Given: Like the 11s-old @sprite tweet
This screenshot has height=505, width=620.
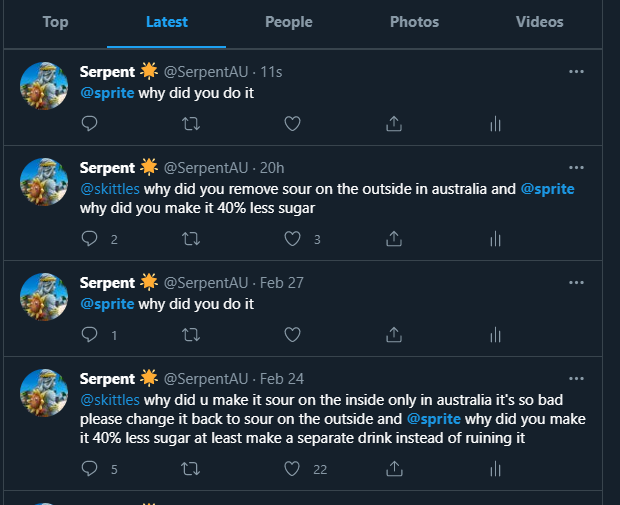Looking at the screenshot, I should point(293,124).
